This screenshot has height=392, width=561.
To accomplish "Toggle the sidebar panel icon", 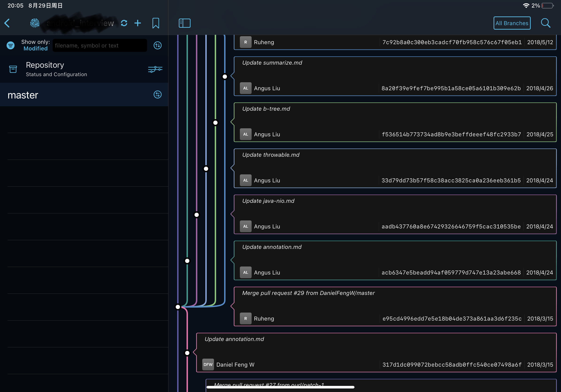I will point(184,23).
